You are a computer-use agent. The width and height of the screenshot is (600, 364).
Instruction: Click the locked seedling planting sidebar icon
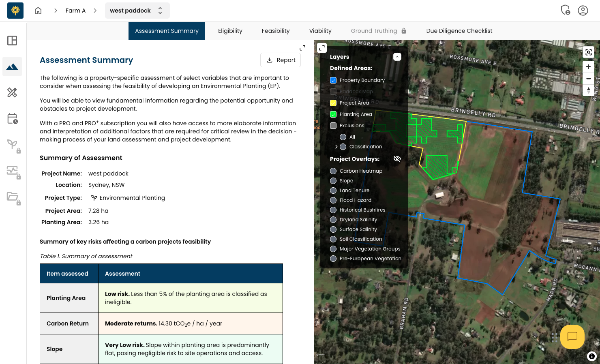pos(13,145)
